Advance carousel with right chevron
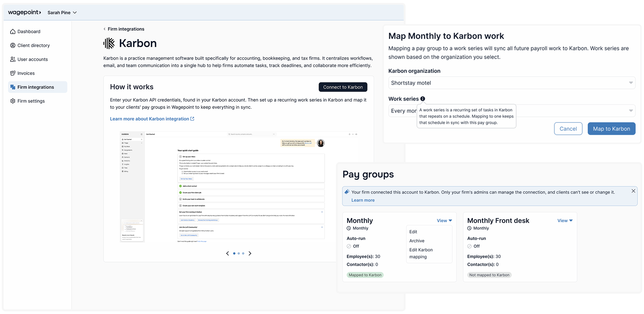This screenshot has width=644, height=314. (250, 253)
